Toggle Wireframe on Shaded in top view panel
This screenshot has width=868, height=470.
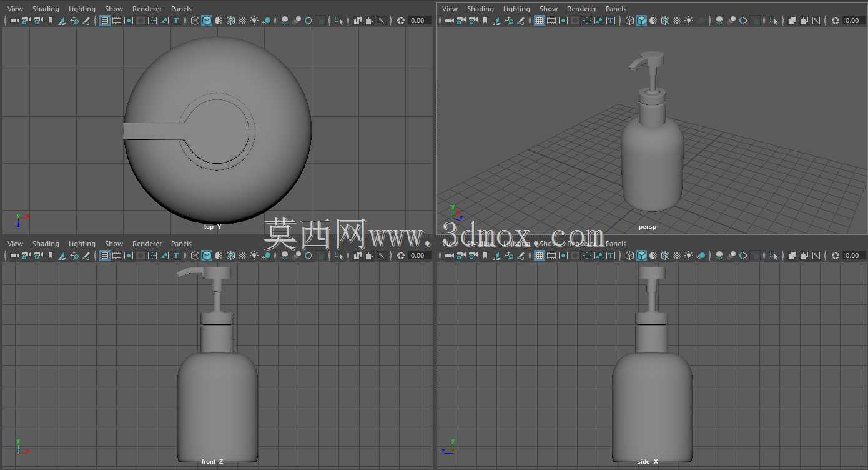pyautogui.click(x=230, y=21)
